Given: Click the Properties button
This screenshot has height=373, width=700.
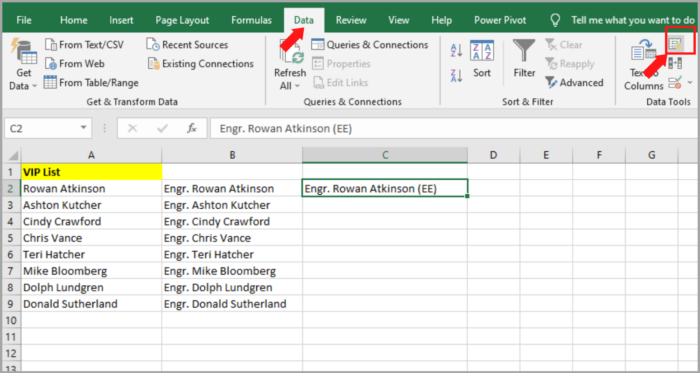Looking at the screenshot, I should (x=342, y=64).
